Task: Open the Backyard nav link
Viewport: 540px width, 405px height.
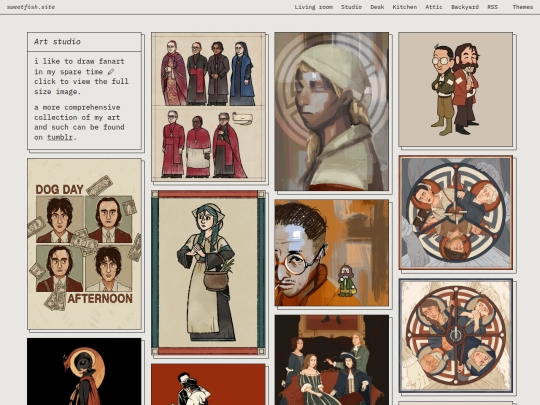Action: (x=465, y=7)
